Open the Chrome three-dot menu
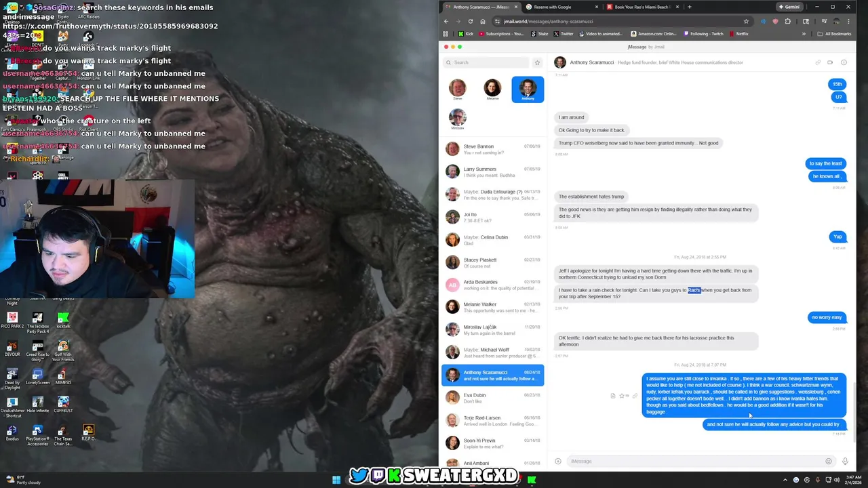 [849, 21]
